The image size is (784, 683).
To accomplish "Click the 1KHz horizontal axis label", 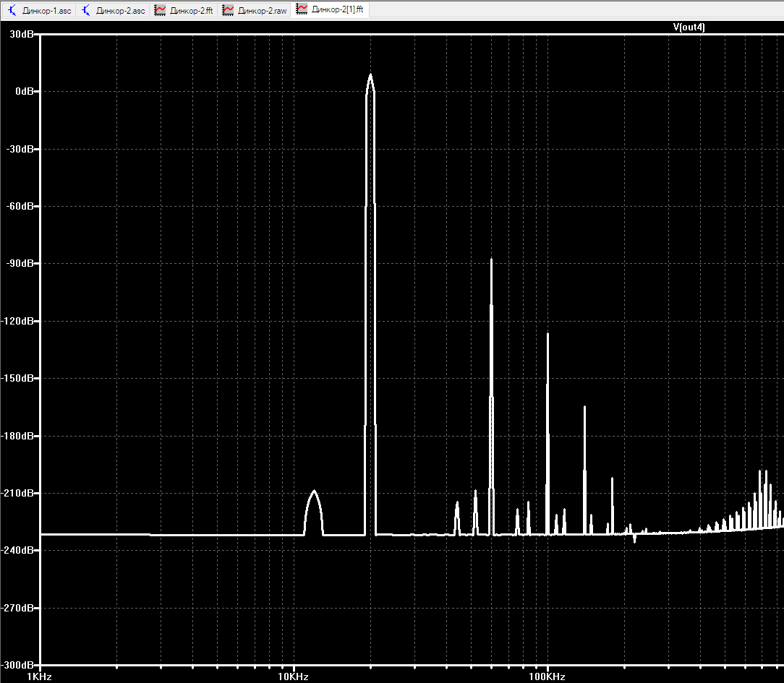I will 40,677.
